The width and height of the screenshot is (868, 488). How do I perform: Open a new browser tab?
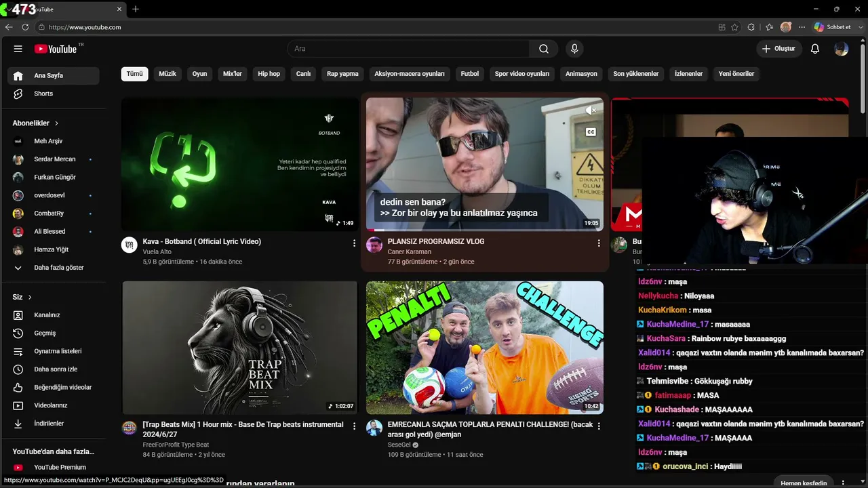pos(136,9)
